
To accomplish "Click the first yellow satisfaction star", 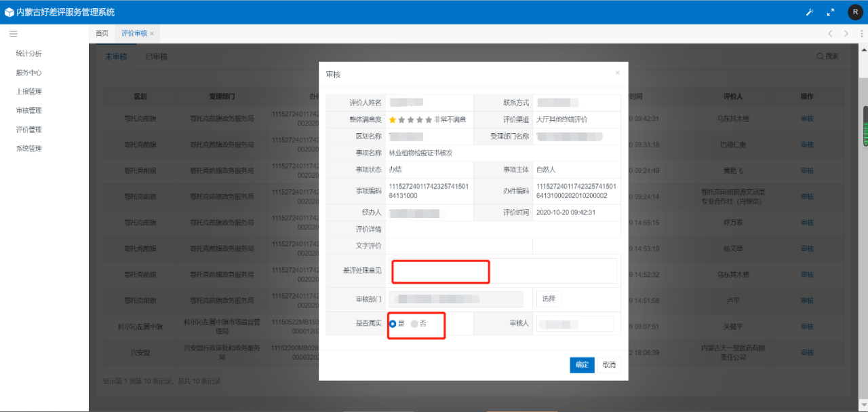I will [393, 119].
